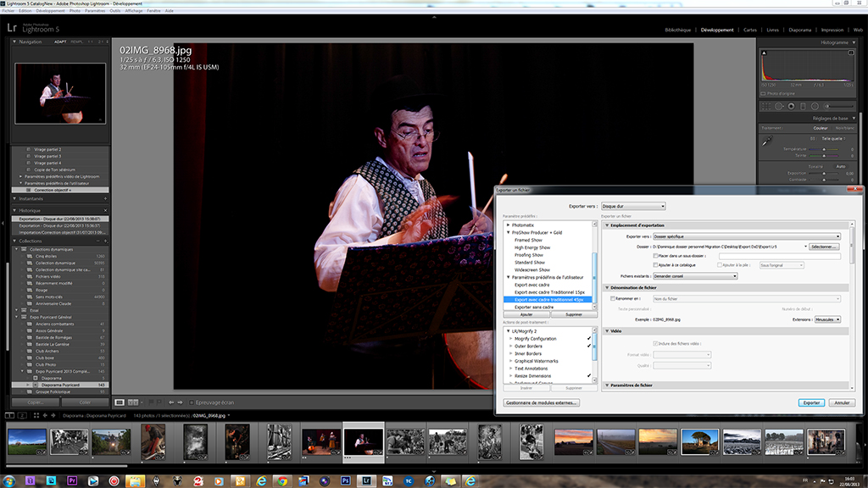Open the Fichier menu

click(x=8, y=10)
